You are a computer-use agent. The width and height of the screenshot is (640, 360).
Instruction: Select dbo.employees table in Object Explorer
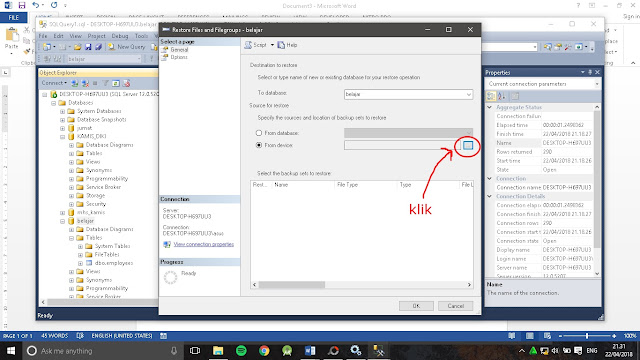[x=114, y=263]
